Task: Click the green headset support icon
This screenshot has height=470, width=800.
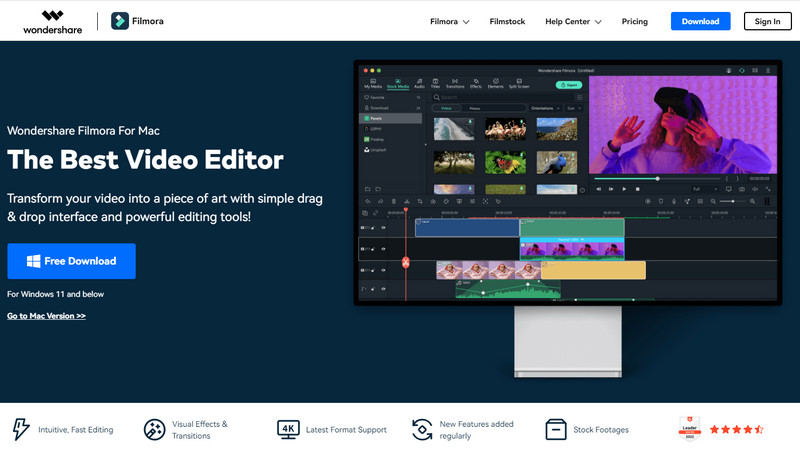Action: click(742, 70)
